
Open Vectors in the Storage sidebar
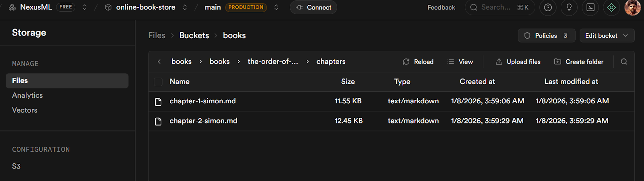point(25,110)
